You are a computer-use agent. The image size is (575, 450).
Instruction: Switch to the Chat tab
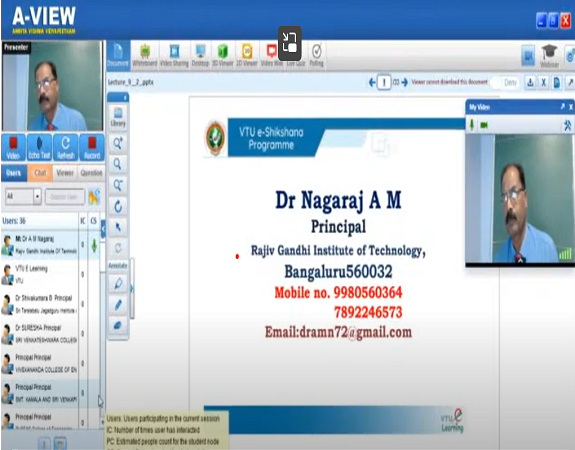click(x=40, y=173)
